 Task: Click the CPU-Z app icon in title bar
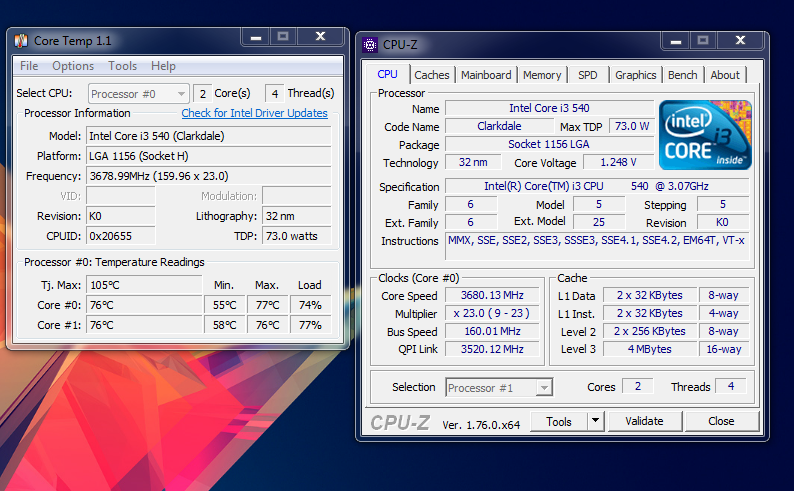(x=370, y=45)
